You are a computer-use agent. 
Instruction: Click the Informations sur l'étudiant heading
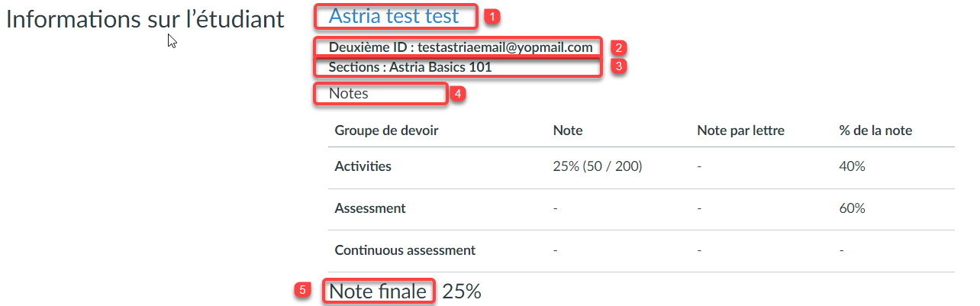(145, 21)
